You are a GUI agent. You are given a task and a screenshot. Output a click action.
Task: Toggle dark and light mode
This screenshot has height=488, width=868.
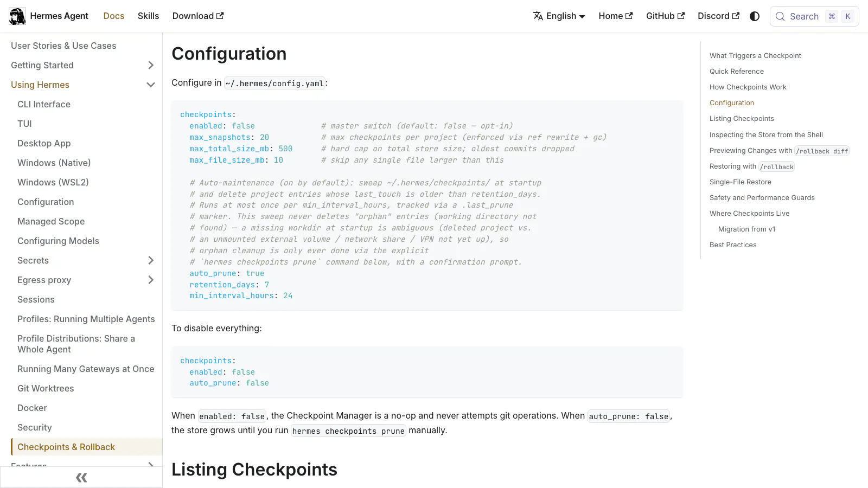pos(755,16)
